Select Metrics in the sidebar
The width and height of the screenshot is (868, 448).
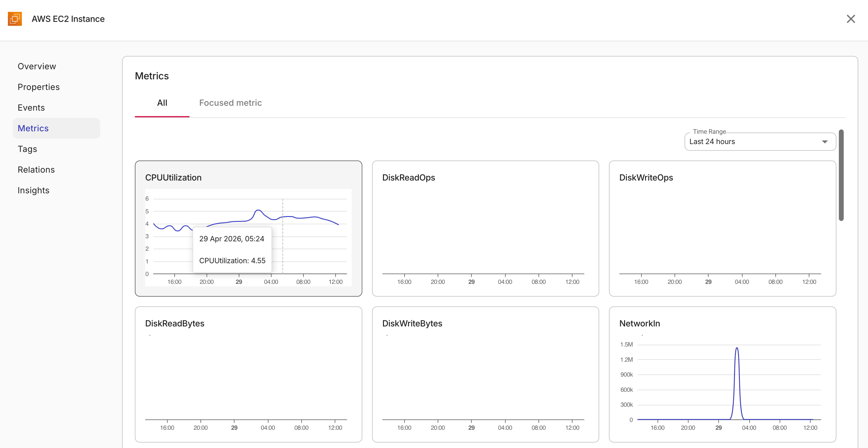(56, 128)
